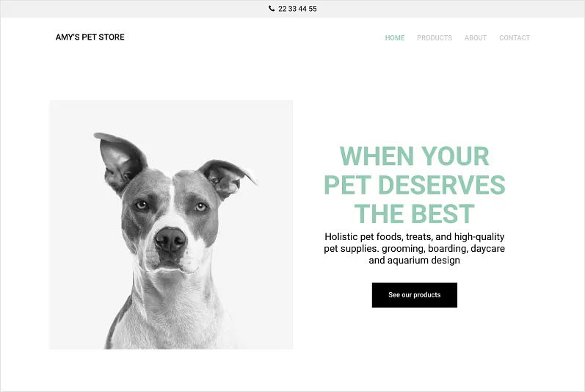
Task: Click the dog's upright ear in the photo
Action: 120,160
